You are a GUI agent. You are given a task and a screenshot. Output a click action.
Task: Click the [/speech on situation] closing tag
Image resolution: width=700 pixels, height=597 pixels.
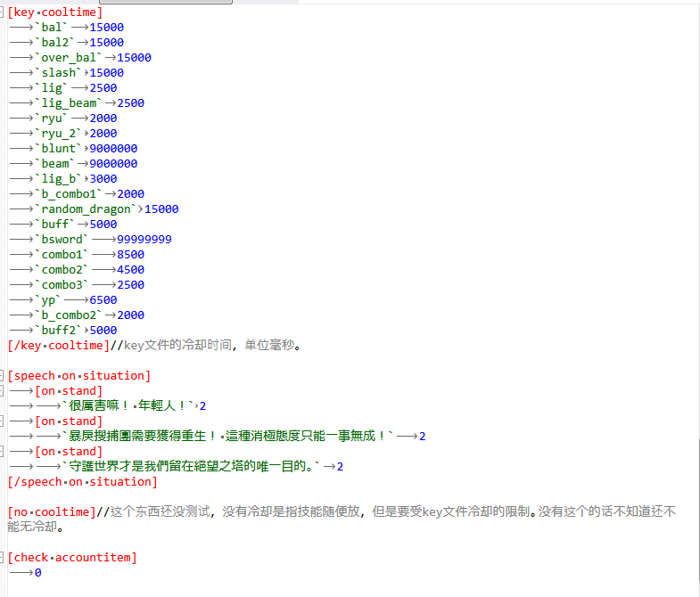[x=82, y=482]
